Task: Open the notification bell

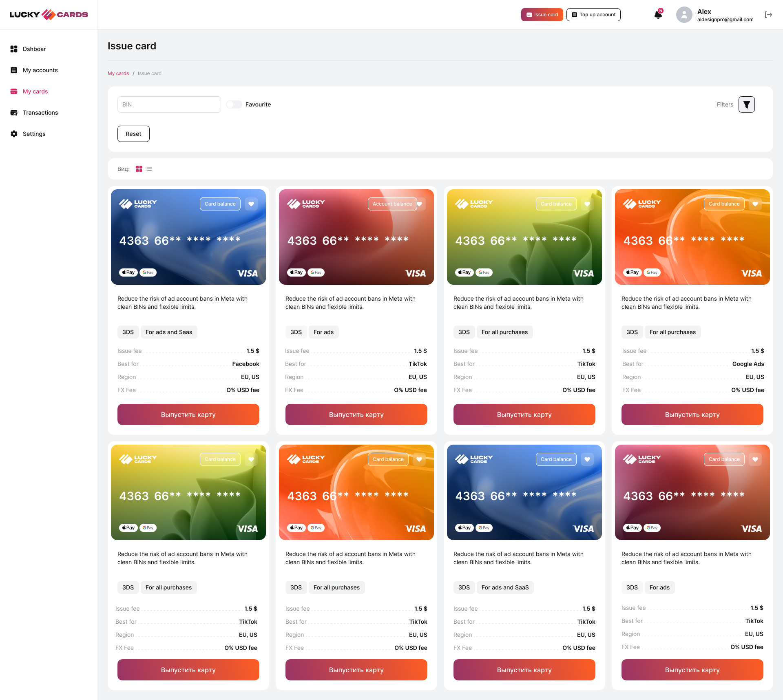Action: pyautogui.click(x=657, y=15)
